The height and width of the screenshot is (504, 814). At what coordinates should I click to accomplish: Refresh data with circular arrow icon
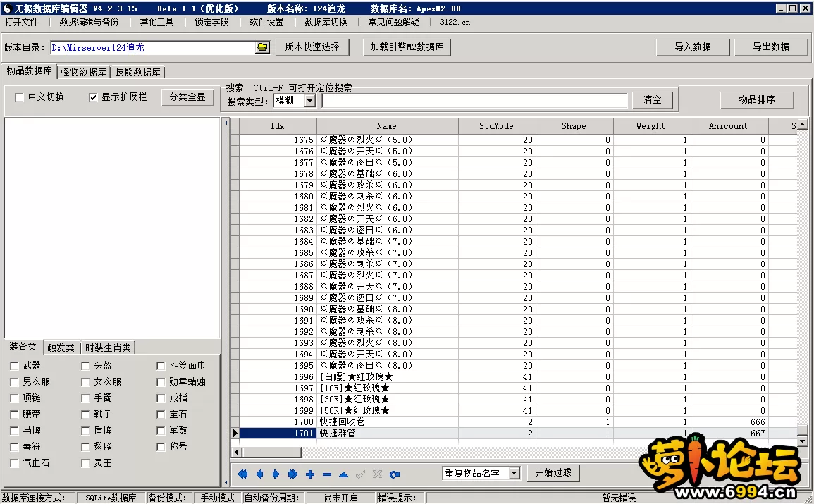coord(395,474)
